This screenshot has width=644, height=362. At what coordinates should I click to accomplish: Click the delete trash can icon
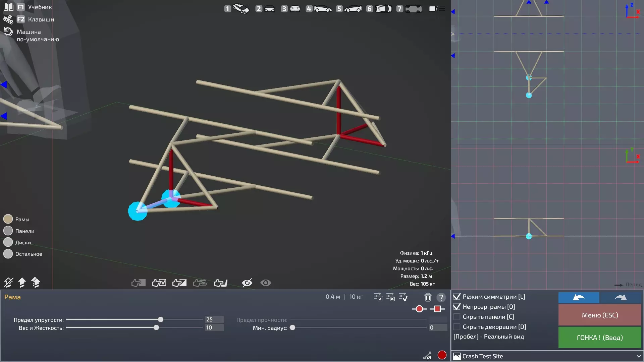pos(428,297)
